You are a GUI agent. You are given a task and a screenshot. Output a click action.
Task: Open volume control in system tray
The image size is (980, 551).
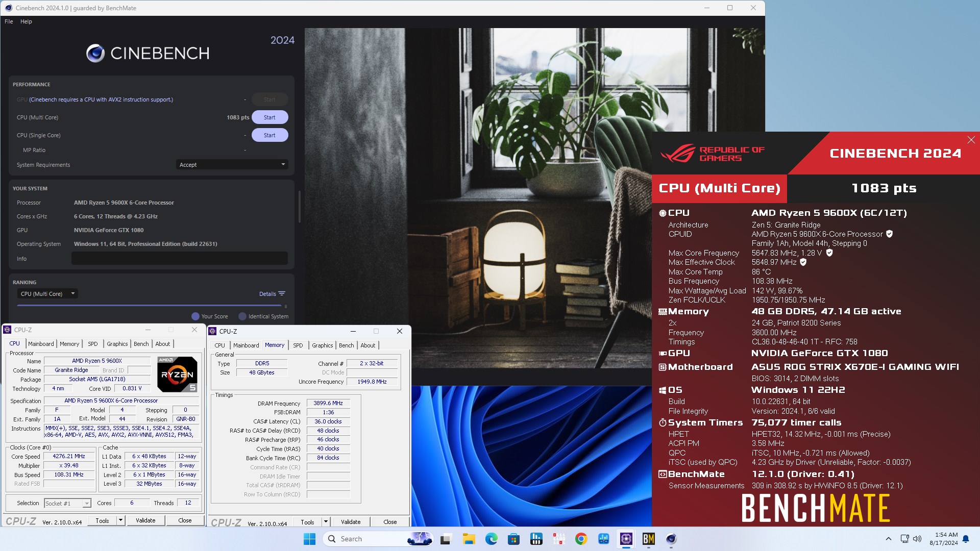[x=917, y=539]
